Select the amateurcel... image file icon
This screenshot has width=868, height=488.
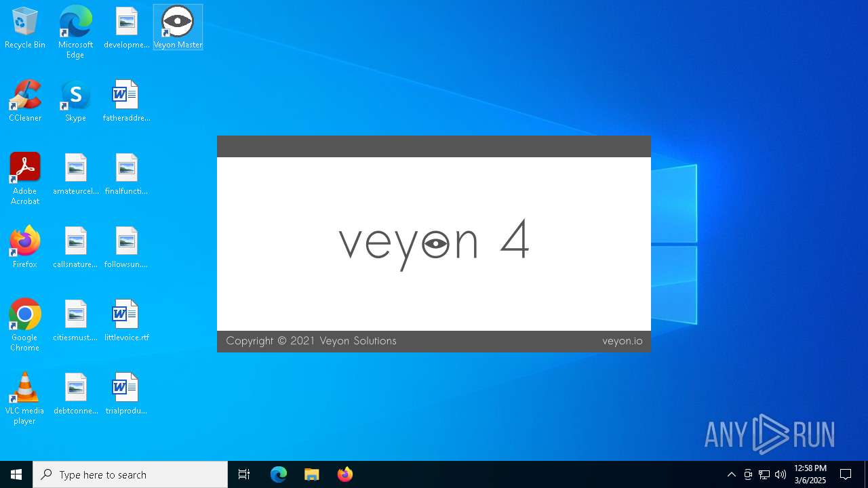tap(75, 174)
